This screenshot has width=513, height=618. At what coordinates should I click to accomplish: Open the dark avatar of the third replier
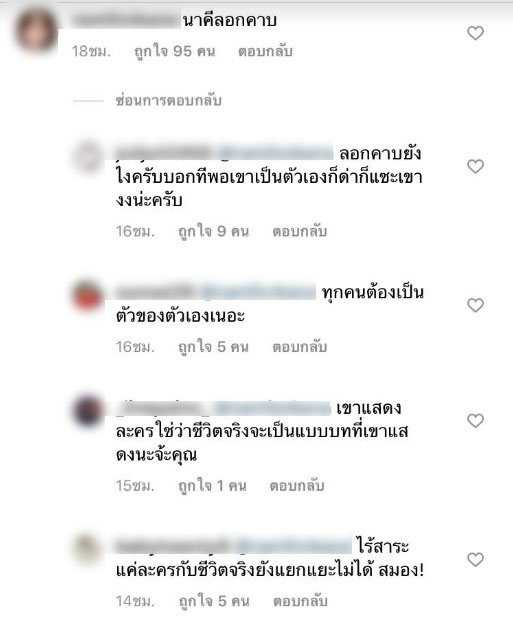pos(87,411)
